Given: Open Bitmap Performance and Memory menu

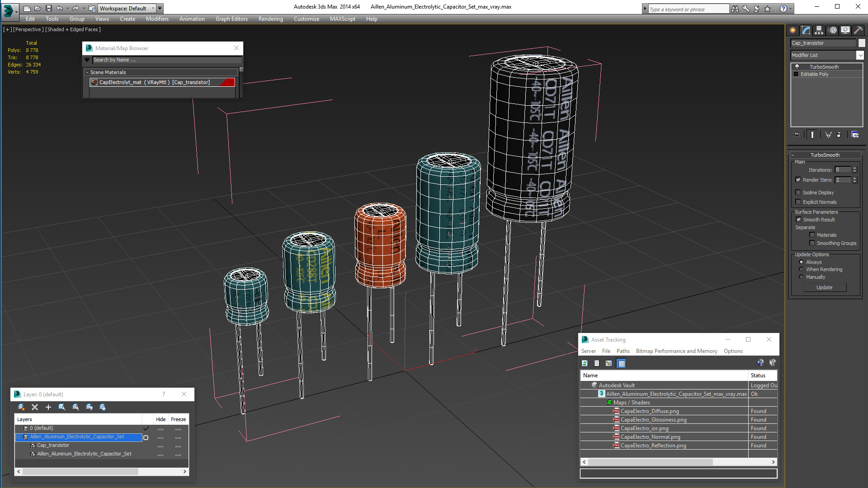Looking at the screenshot, I should pyautogui.click(x=676, y=351).
